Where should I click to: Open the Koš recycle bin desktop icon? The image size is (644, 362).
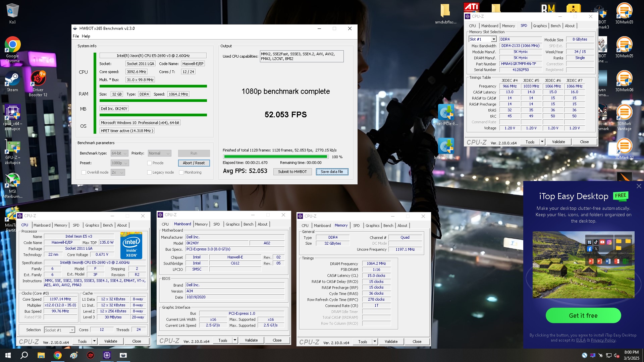point(12,14)
